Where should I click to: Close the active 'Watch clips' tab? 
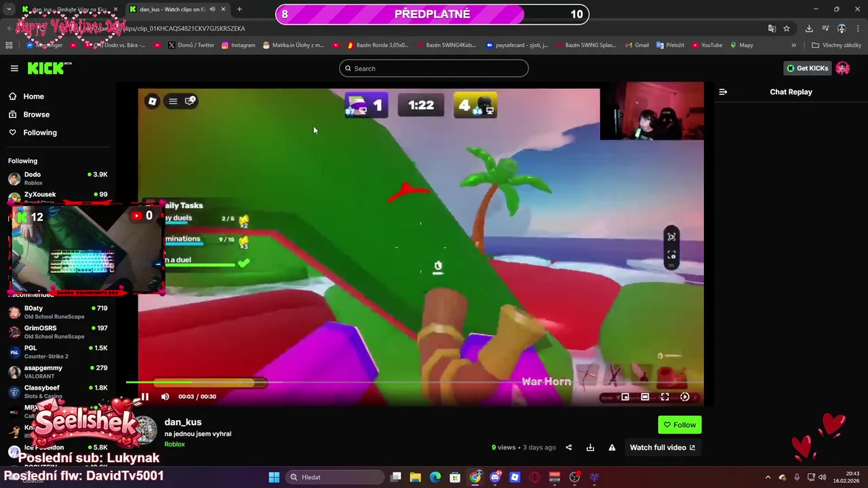pyautogui.click(x=223, y=9)
